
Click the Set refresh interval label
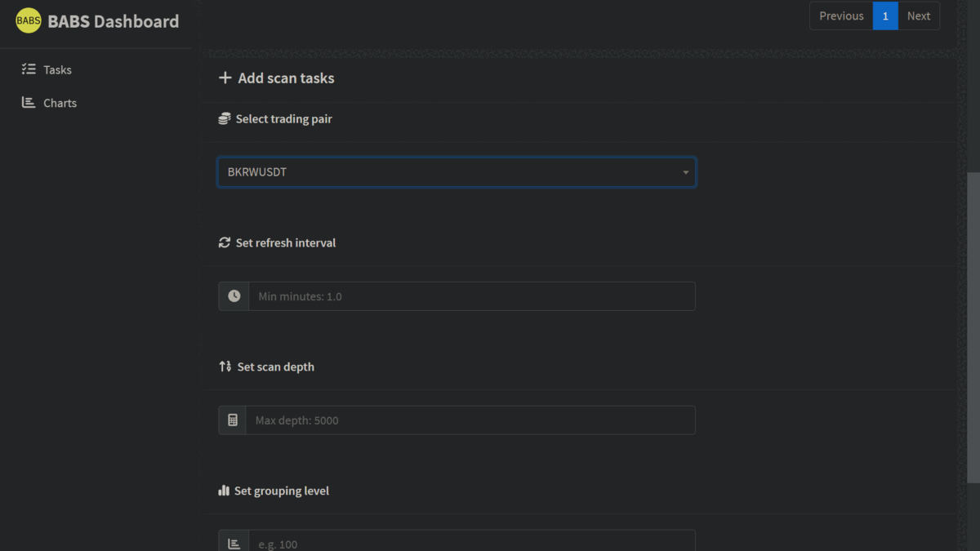(286, 243)
